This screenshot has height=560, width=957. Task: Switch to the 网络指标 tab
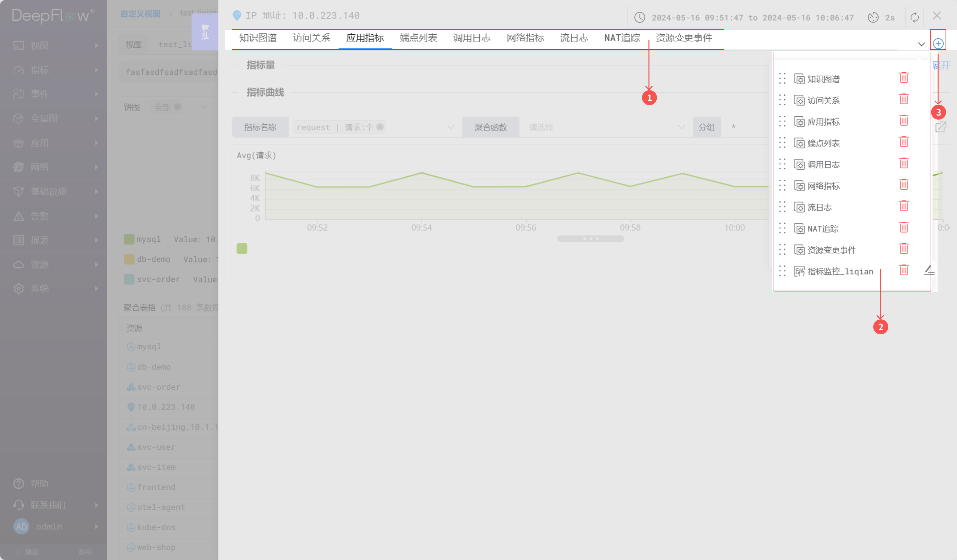pos(525,38)
